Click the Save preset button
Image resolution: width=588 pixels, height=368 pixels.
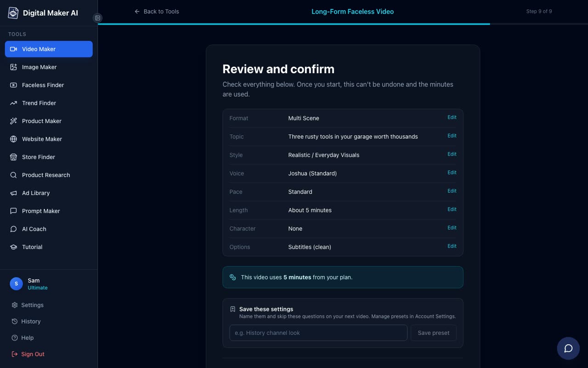click(x=434, y=333)
